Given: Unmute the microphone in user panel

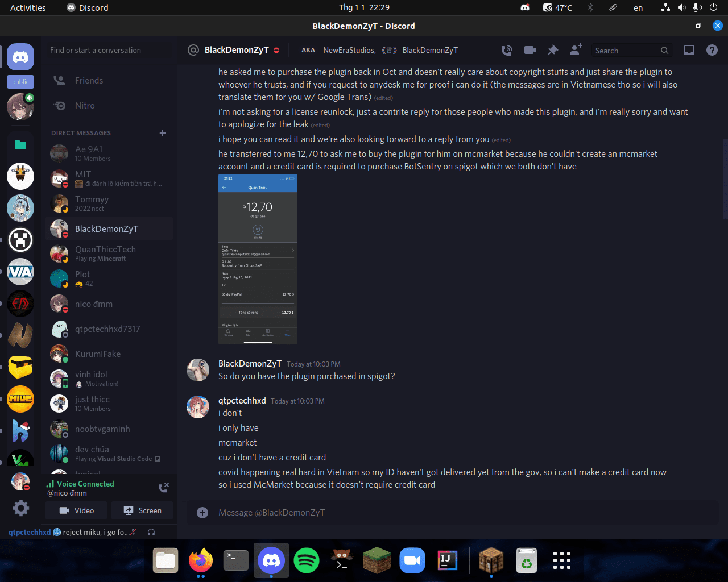Looking at the screenshot, I should (x=134, y=532).
